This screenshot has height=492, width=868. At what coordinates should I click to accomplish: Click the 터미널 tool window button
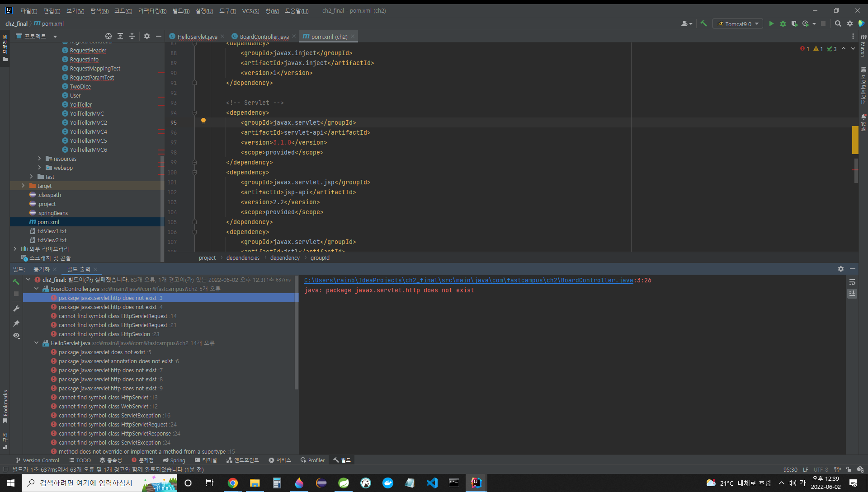[206, 460]
